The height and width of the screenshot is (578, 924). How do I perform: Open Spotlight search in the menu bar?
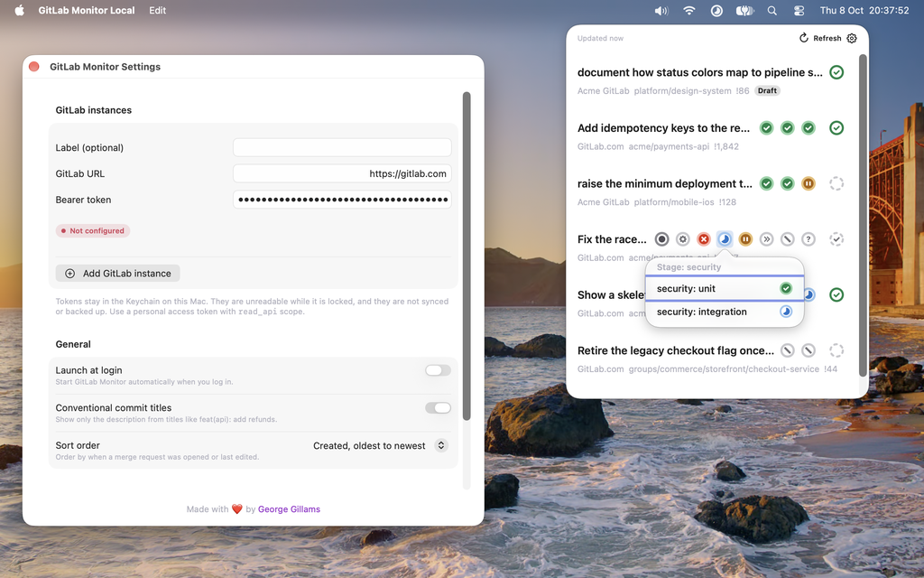(772, 11)
